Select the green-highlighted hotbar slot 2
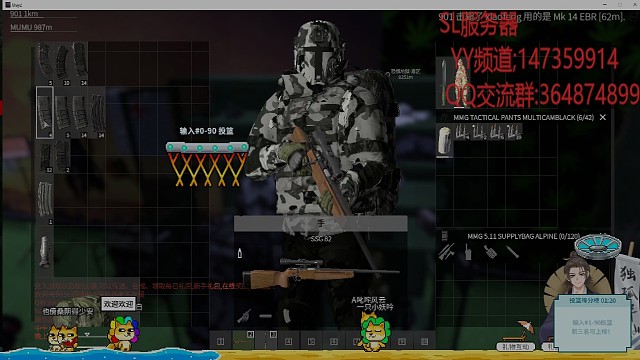 [x=243, y=341]
